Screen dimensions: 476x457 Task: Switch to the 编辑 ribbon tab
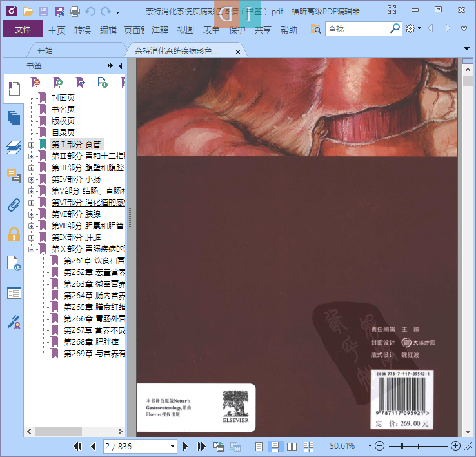pos(108,30)
